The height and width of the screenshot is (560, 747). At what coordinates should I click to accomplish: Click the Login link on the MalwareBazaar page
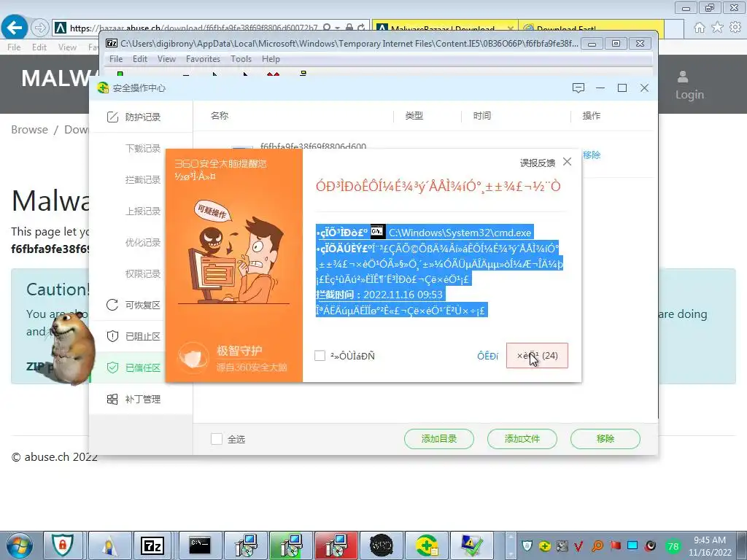point(689,94)
